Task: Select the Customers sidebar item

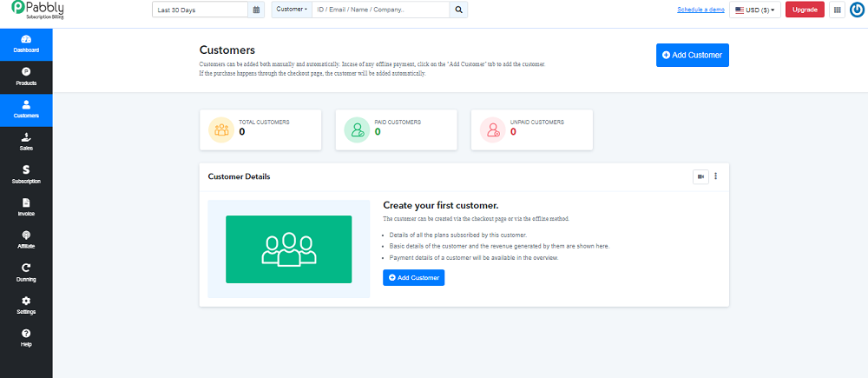Action: (26, 109)
